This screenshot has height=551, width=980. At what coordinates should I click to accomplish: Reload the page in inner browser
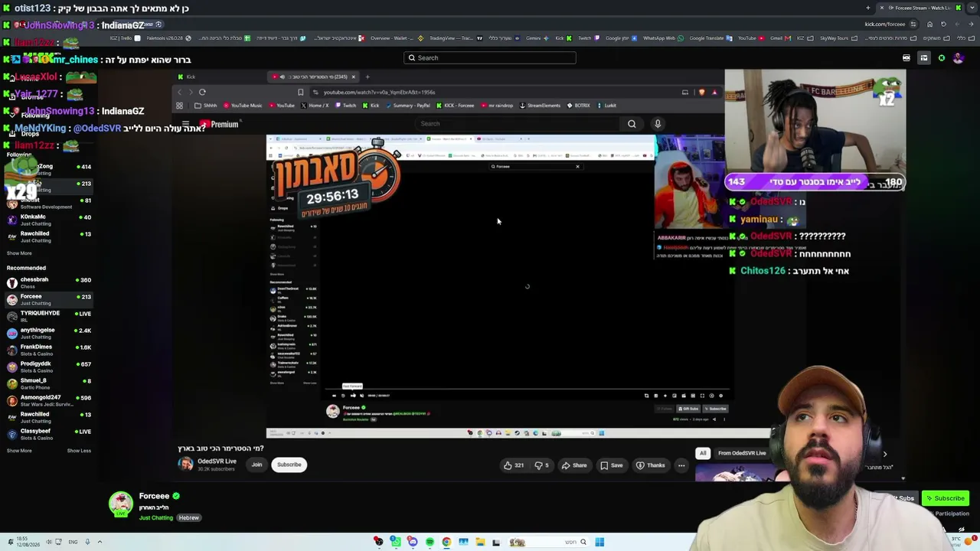pyautogui.click(x=202, y=93)
